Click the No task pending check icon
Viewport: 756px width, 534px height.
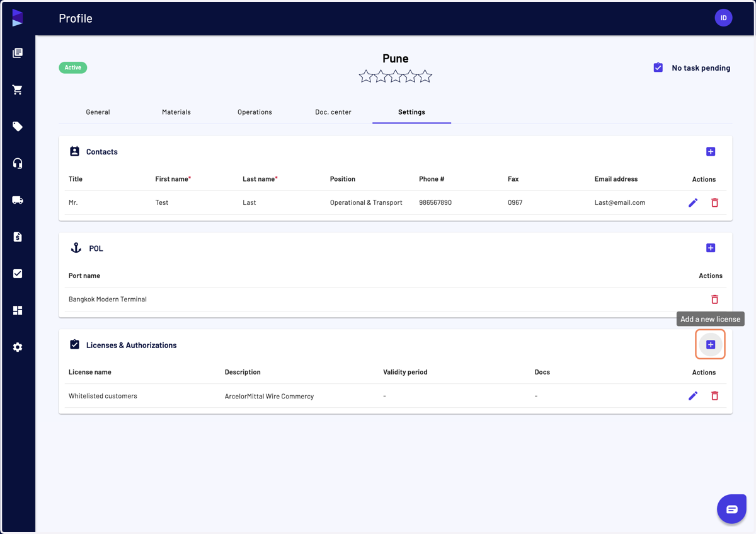click(658, 67)
